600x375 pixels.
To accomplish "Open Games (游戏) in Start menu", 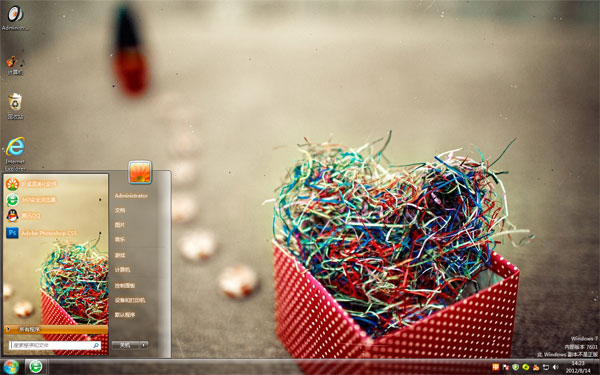I will [x=120, y=255].
